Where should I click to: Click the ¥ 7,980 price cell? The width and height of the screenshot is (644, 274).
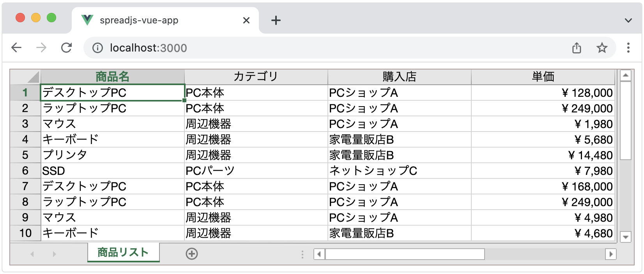[x=543, y=171]
